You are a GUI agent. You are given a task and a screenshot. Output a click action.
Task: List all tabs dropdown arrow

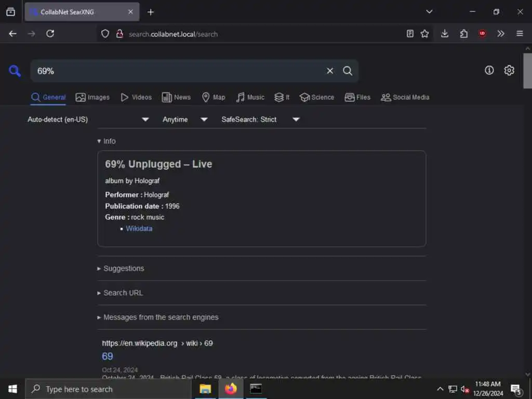tap(429, 12)
